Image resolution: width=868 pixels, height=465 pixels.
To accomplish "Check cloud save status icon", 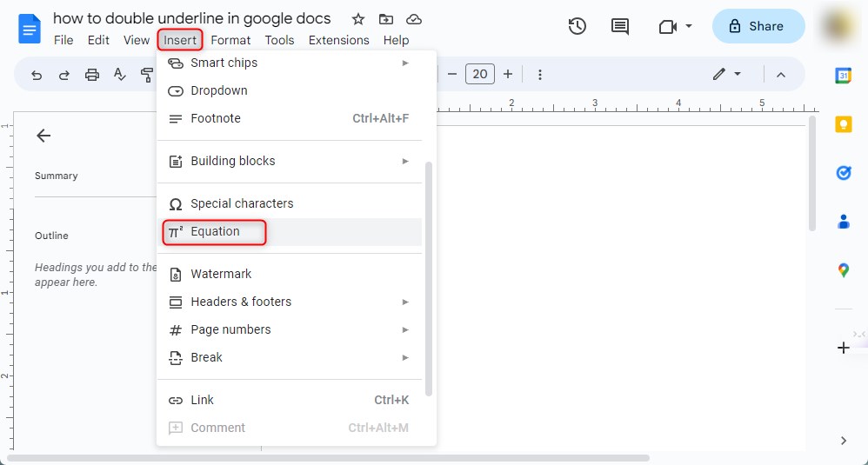I will [413, 19].
